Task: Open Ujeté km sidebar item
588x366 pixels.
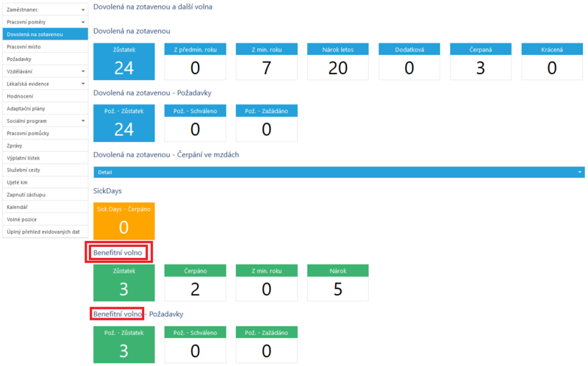Action: pyautogui.click(x=45, y=182)
